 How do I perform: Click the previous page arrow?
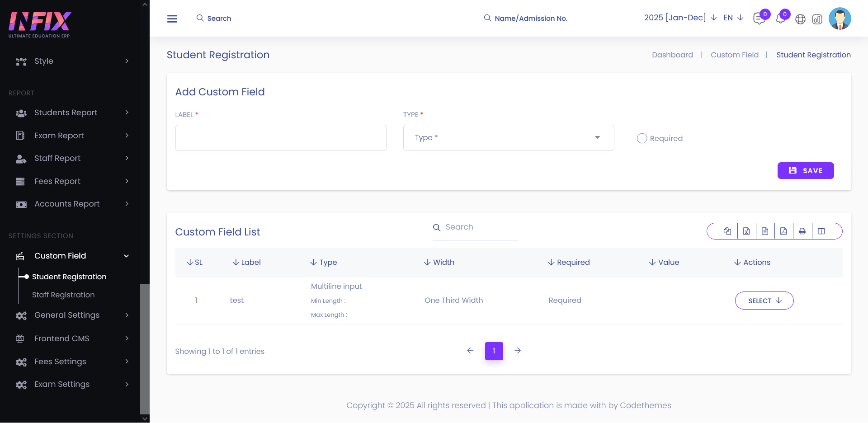click(x=470, y=351)
